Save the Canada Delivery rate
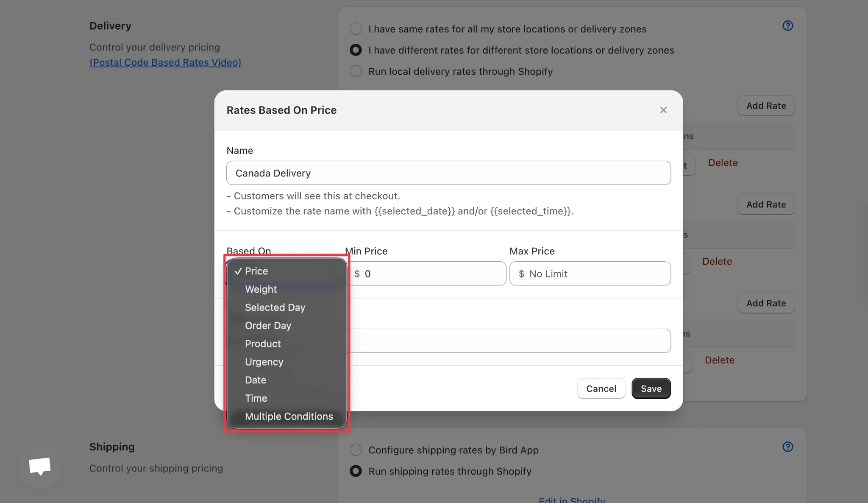 [x=651, y=388]
